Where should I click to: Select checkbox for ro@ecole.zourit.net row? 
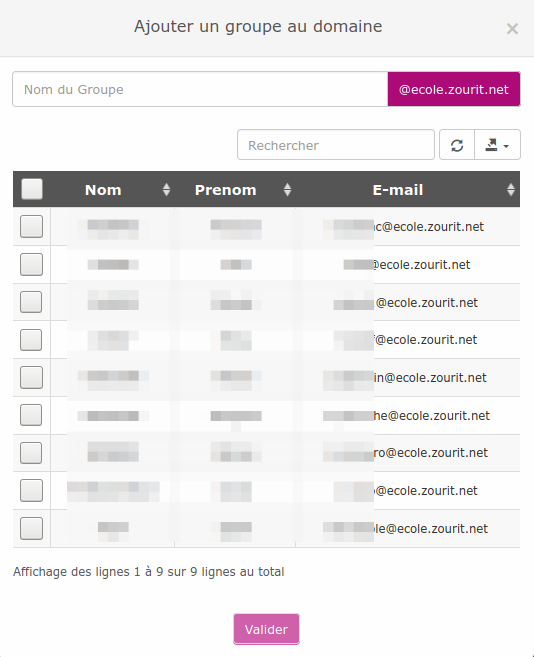31,453
